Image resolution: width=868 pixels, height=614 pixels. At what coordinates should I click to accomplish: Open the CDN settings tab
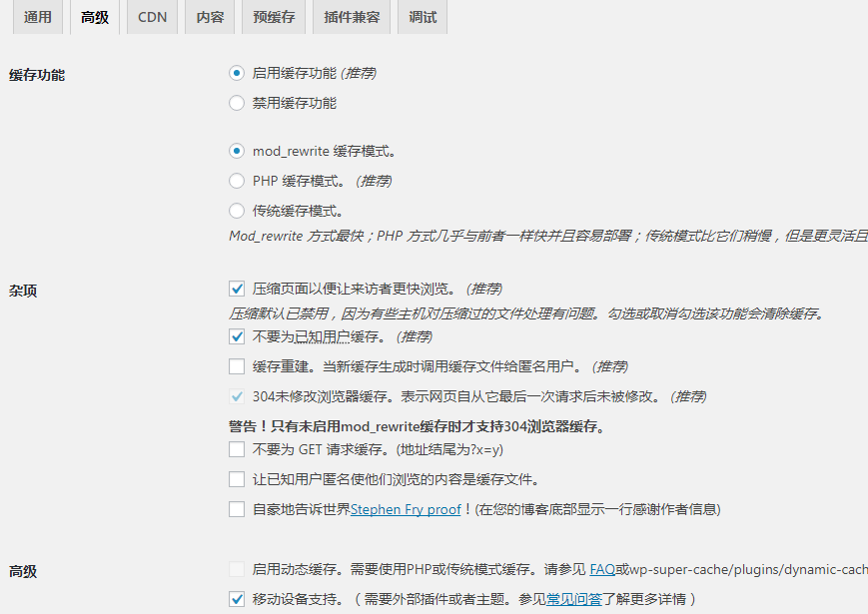pos(152,17)
